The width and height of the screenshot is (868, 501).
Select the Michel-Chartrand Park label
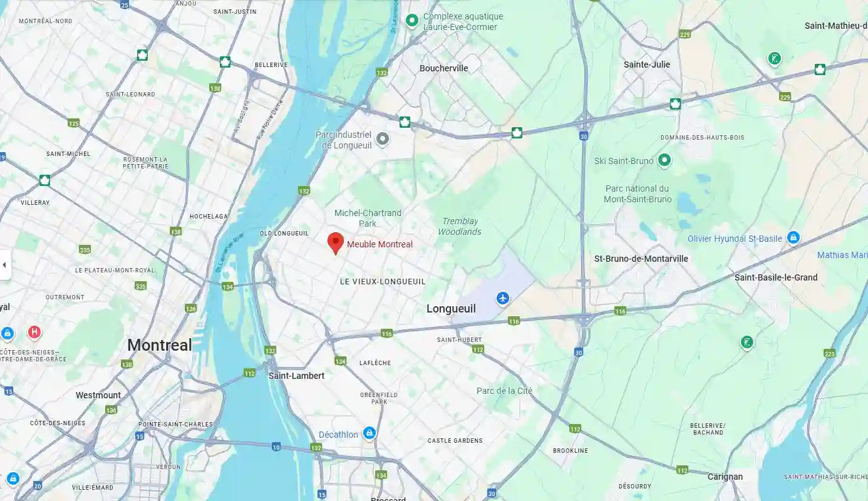point(368,218)
